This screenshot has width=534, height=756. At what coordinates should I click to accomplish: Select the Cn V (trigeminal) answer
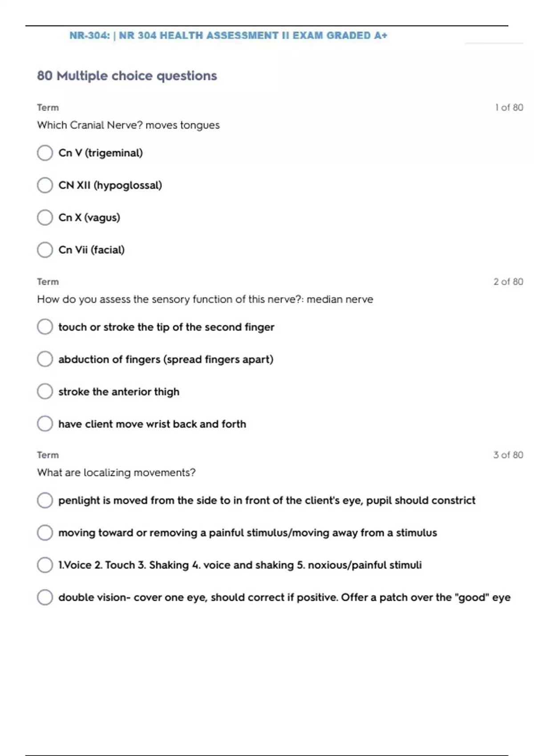[45, 153]
